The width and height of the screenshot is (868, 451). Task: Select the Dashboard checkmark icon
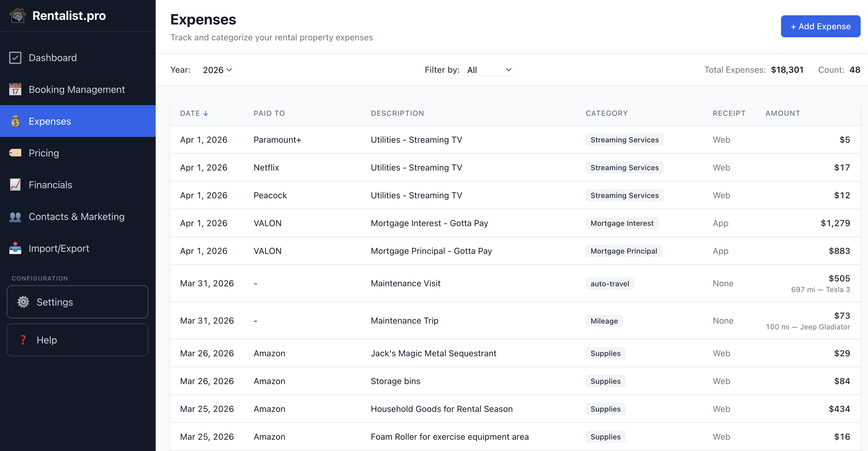click(15, 57)
